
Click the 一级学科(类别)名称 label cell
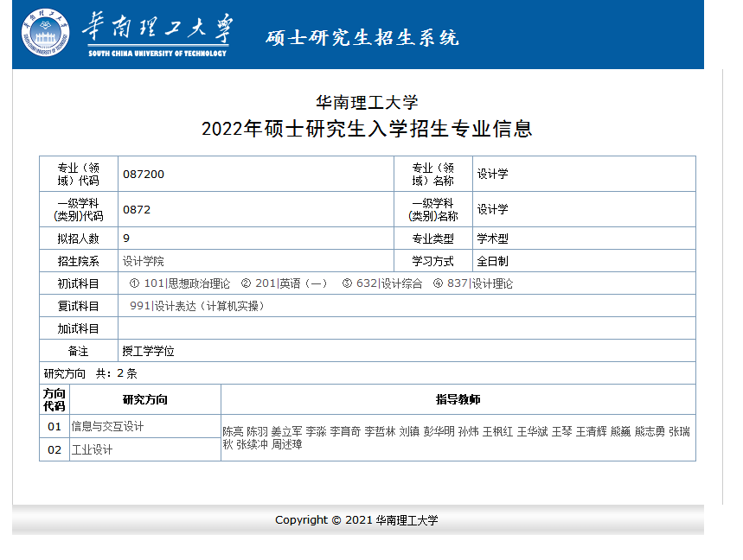click(x=433, y=209)
